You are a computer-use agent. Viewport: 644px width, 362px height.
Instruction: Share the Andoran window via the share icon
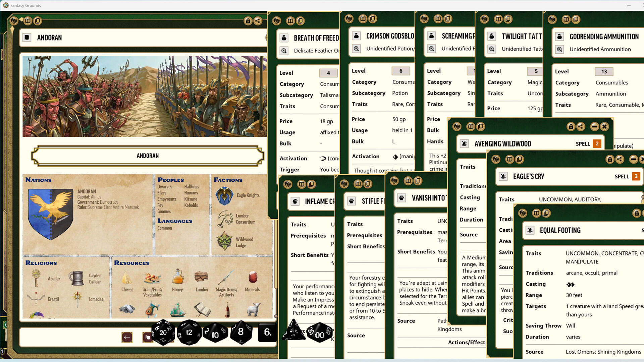(257, 21)
